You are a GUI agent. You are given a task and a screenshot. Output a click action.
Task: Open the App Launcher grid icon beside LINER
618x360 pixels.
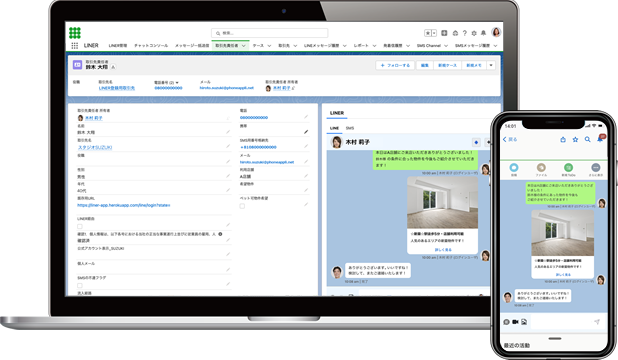[74, 46]
